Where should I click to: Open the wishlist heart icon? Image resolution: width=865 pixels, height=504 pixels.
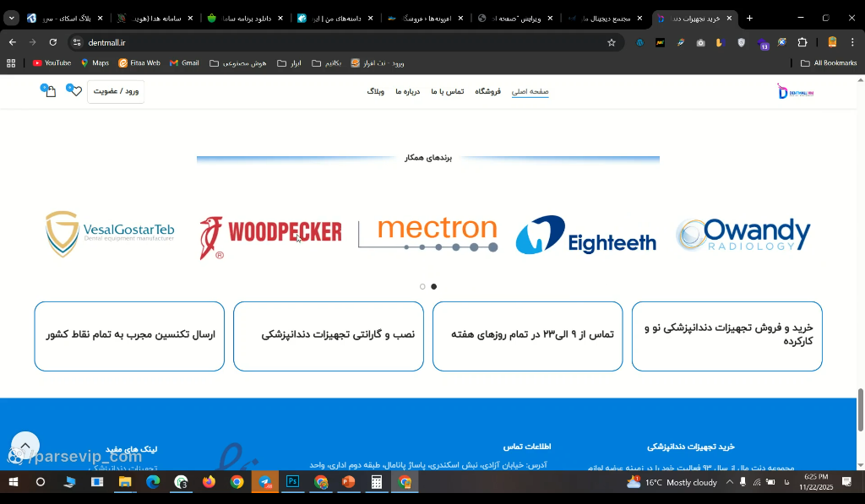(x=75, y=91)
